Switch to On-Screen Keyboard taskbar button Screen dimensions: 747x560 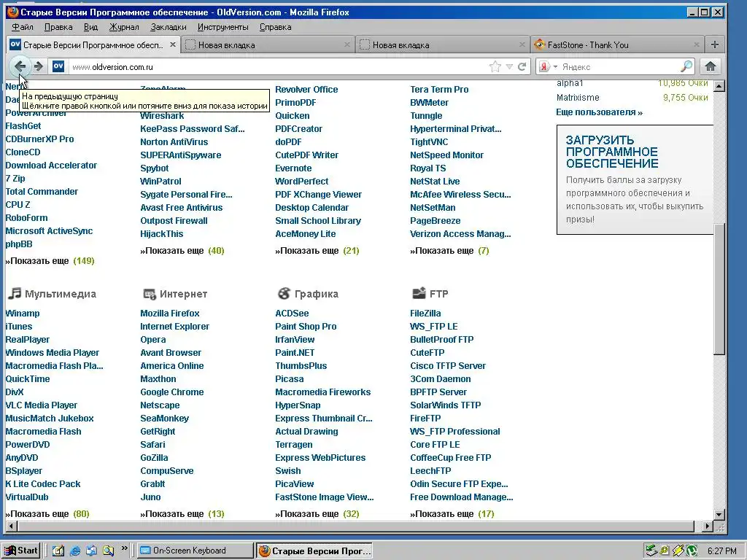196,551
